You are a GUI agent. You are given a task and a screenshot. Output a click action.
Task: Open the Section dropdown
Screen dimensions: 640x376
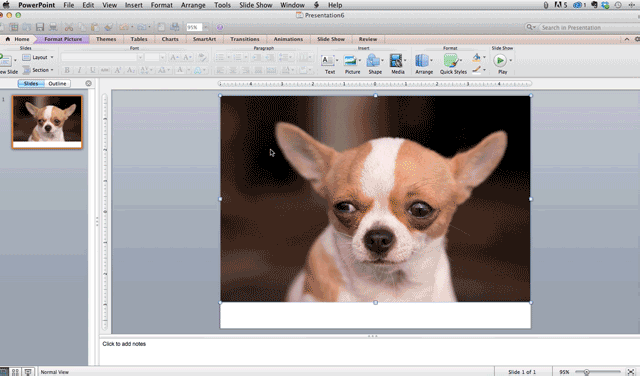pyautogui.click(x=38, y=70)
